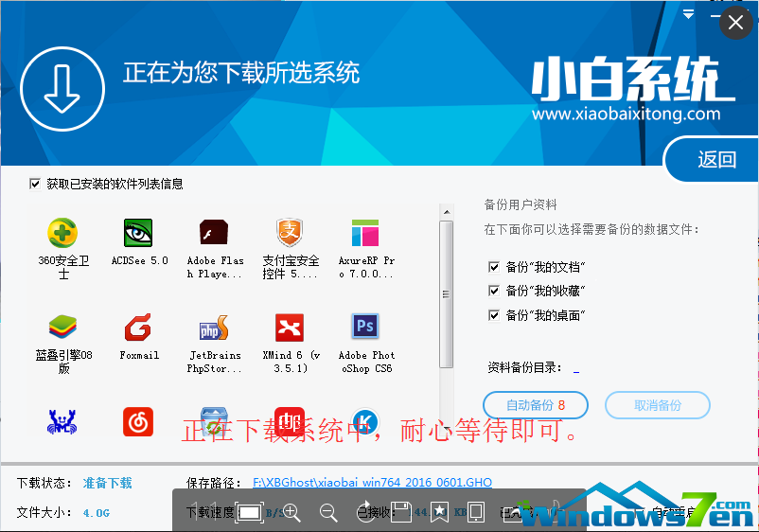
Task: Click the Adobe Photoshop CS6 icon
Action: click(366, 328)
